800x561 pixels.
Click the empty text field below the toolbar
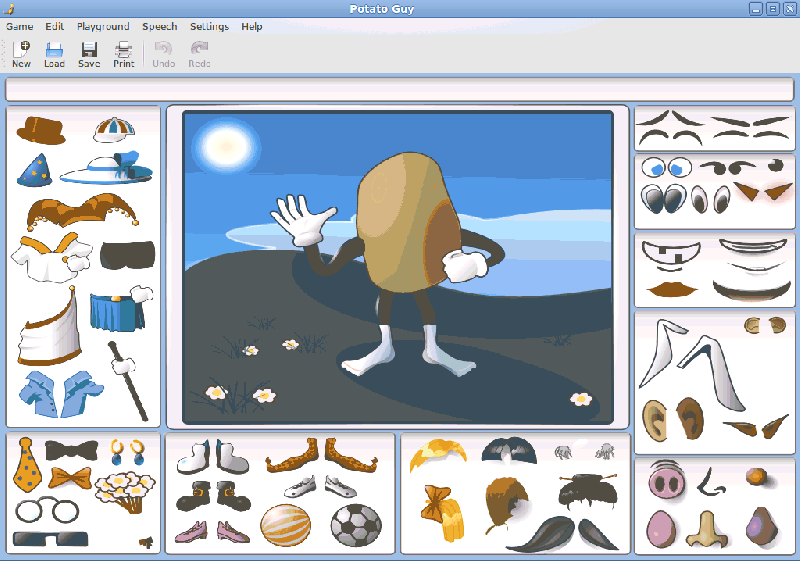(399, 89)
